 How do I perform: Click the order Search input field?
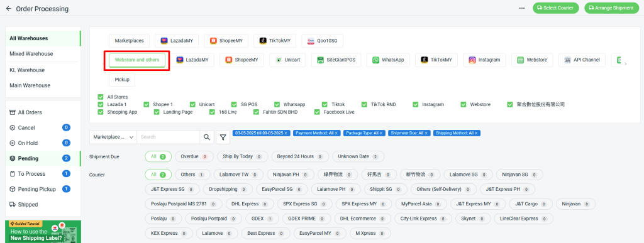[169, 138]
